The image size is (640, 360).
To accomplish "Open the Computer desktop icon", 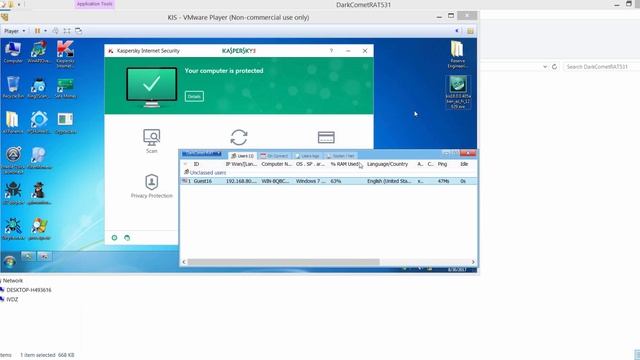I will click(x=13, y=52).
